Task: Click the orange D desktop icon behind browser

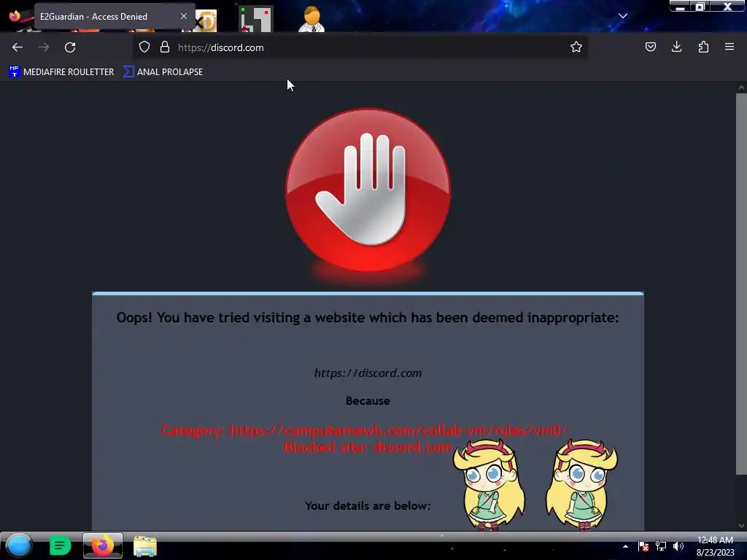Action: (x=206, y=21)
